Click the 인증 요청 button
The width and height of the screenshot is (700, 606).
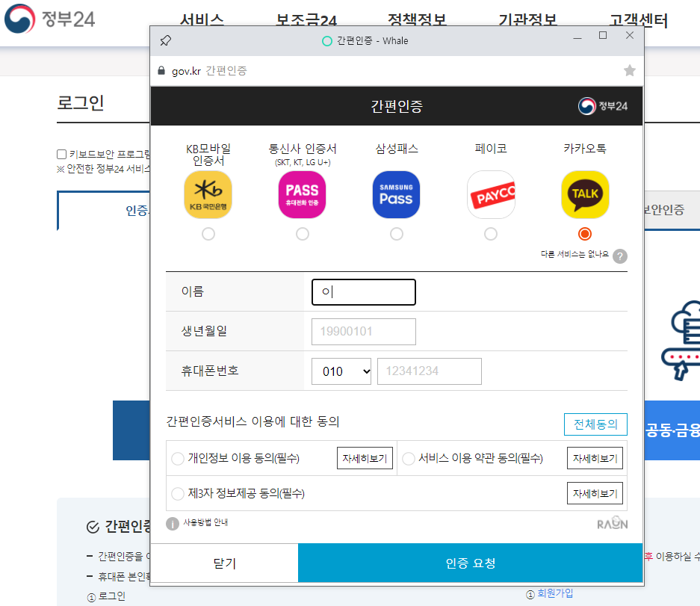click(x=471, y=563)
